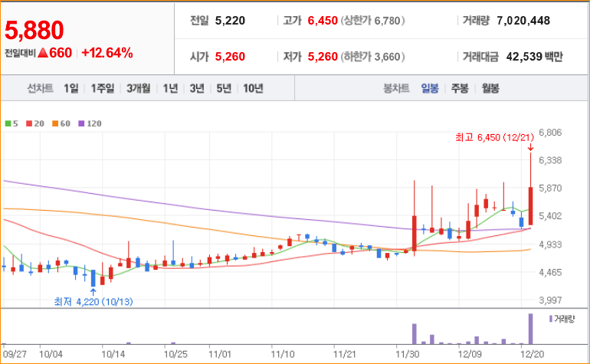Click the 6,806 price axis label
This screenshot has height=364, width=590.
(x=550, y=133)
